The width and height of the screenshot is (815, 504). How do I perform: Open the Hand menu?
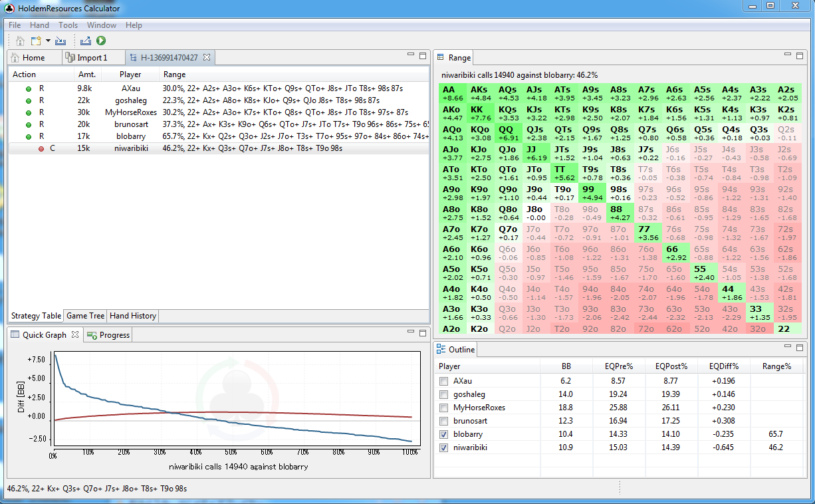point(39,25)
